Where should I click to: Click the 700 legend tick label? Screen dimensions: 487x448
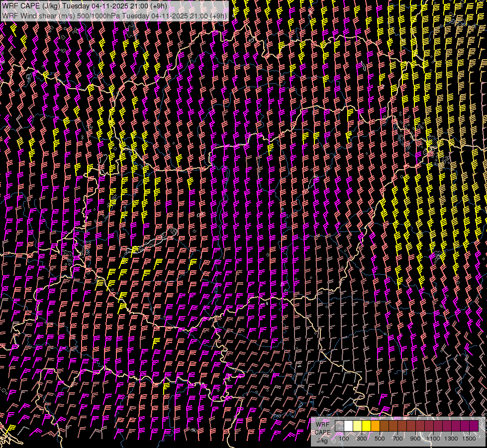[397, 439]
